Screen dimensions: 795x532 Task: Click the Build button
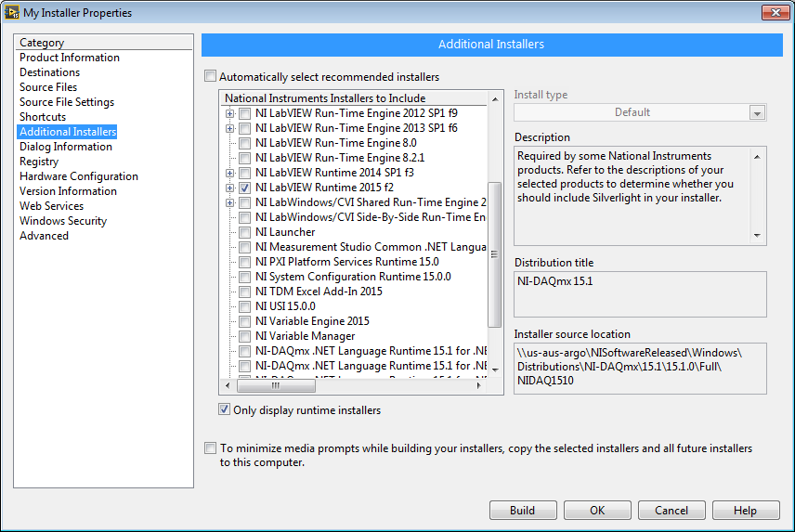523,511
